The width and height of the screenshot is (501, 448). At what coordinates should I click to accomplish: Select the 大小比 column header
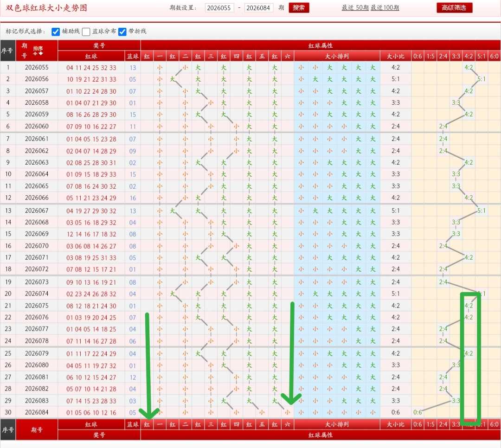pos(396,56)
